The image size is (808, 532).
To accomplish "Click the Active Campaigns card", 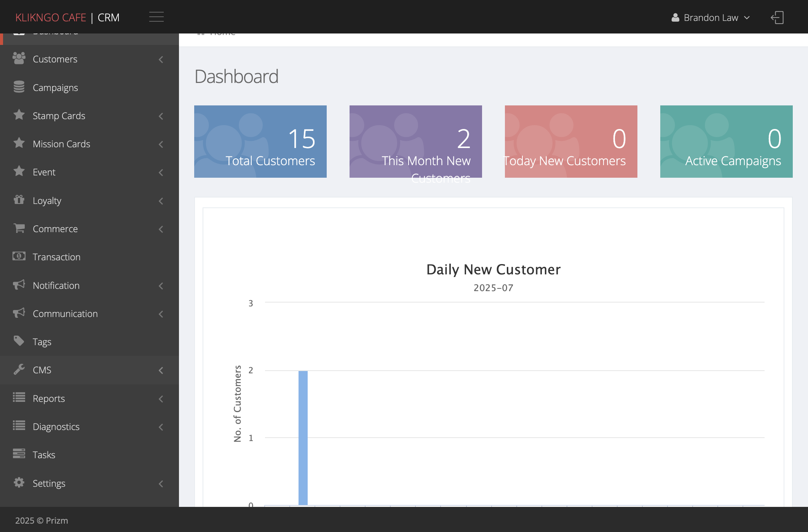I will tap(727, 142).
